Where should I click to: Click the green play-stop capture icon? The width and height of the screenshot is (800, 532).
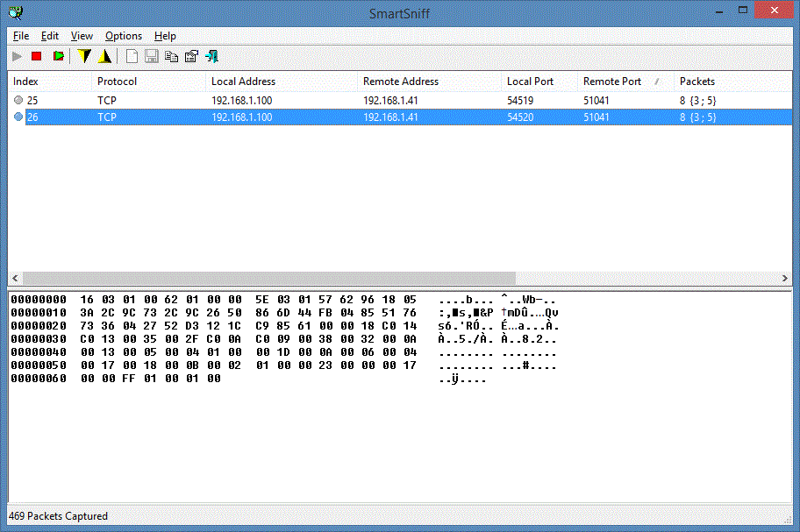click(59, 56)
